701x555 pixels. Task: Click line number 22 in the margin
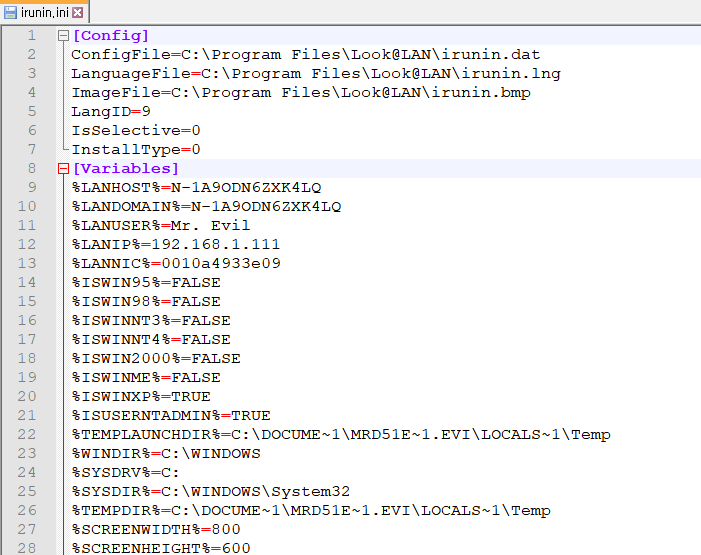coord(26,435)
